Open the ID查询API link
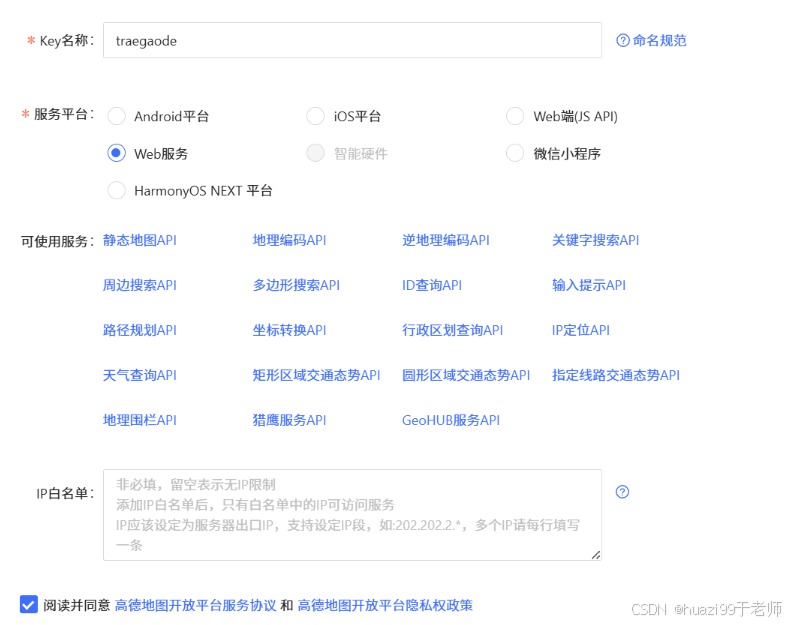 [x=432, y=285]
